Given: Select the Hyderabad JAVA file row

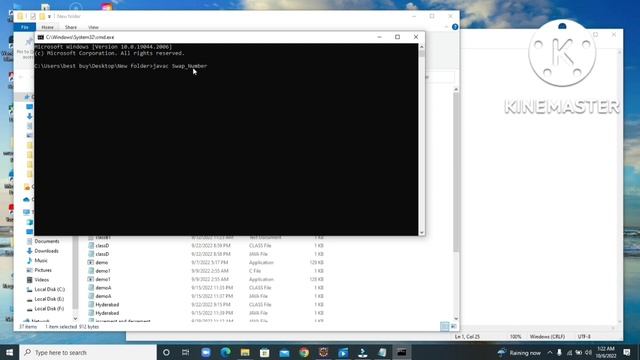Looking at the screenshot, I should tap(206, 313).
